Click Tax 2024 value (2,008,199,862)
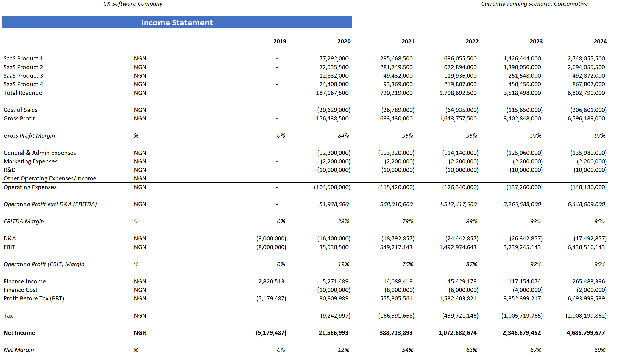The width and height of the screenshot is (638, 364). 586,316
